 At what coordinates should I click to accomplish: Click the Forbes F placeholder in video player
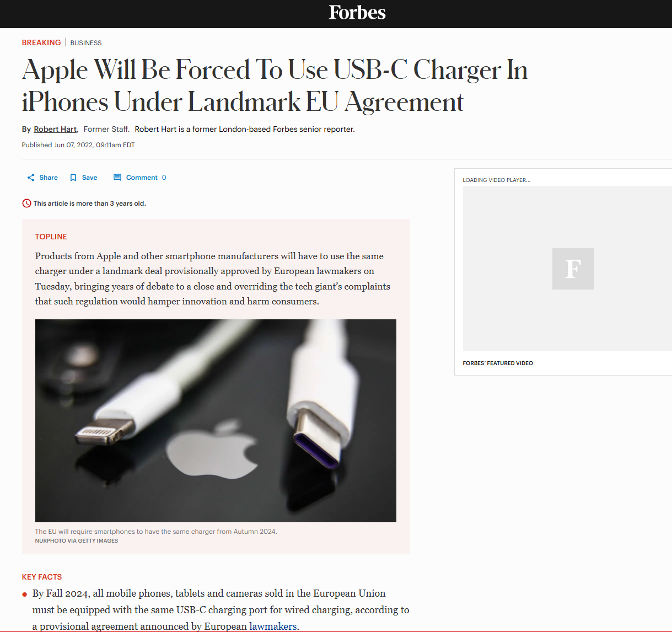click(573, 269)
